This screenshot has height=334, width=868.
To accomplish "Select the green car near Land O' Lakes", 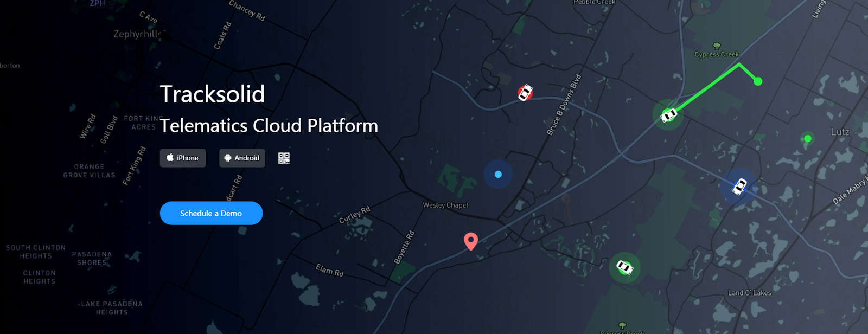I will 624,267.
